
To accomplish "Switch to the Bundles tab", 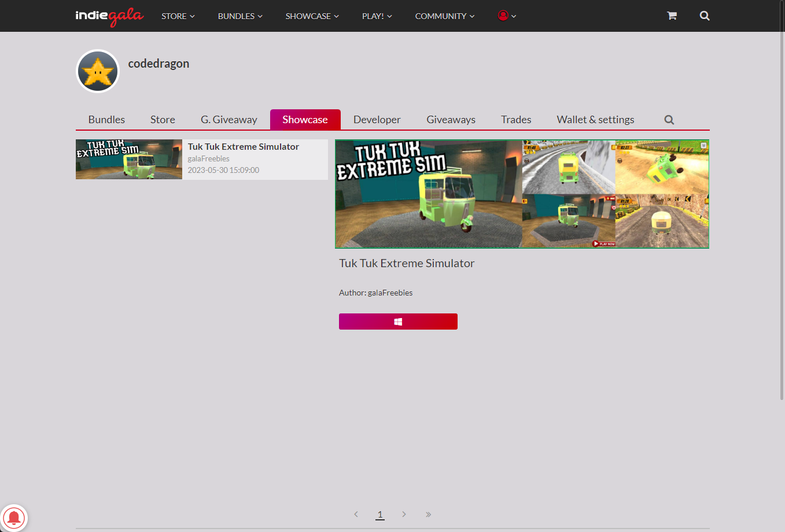I will point(106,120).
